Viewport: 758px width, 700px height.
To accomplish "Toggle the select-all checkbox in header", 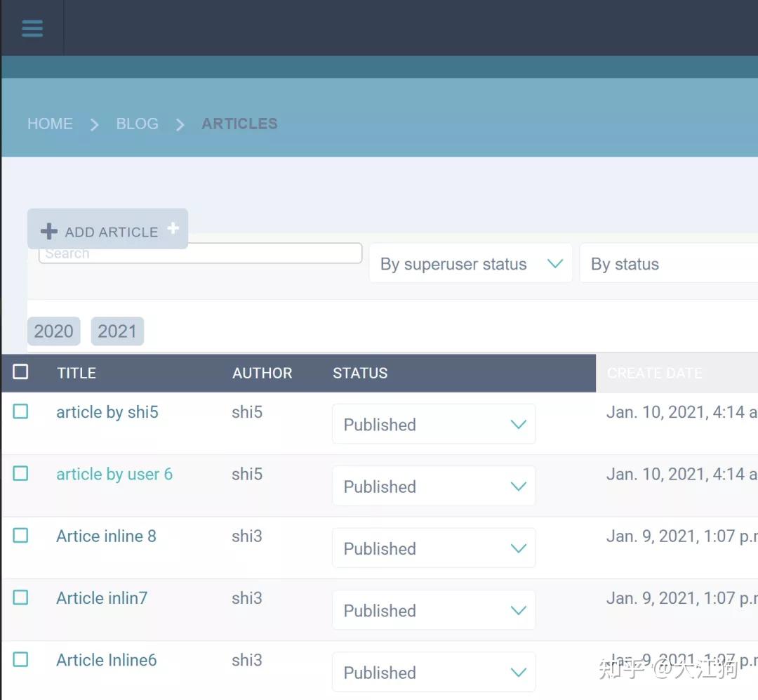I will [x=20, y=371].
